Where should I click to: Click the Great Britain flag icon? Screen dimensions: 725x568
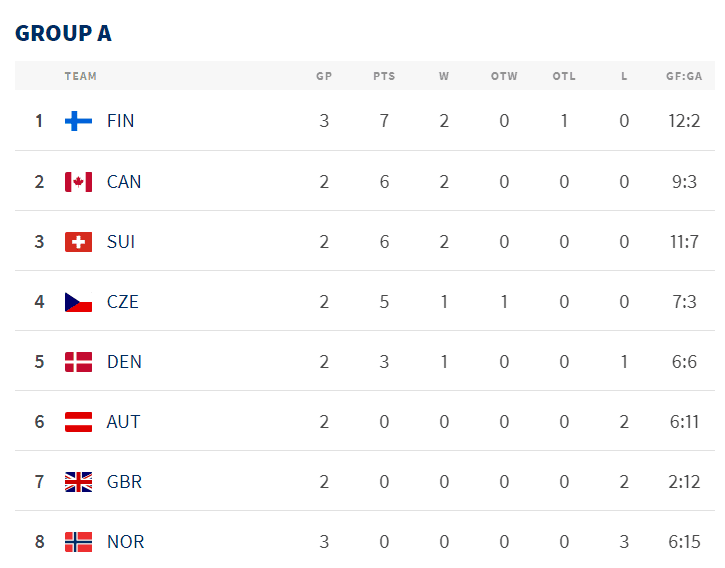click(78, 481)
